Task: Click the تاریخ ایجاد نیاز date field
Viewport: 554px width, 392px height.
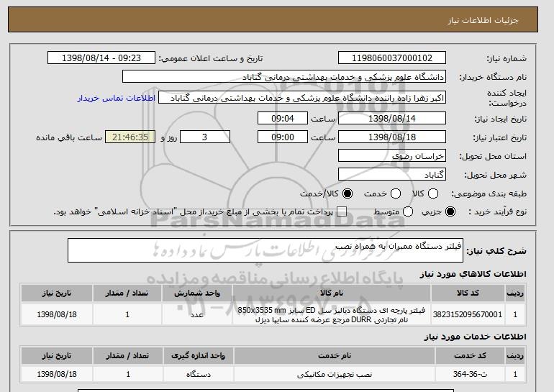Action: (x=392, y=118)
